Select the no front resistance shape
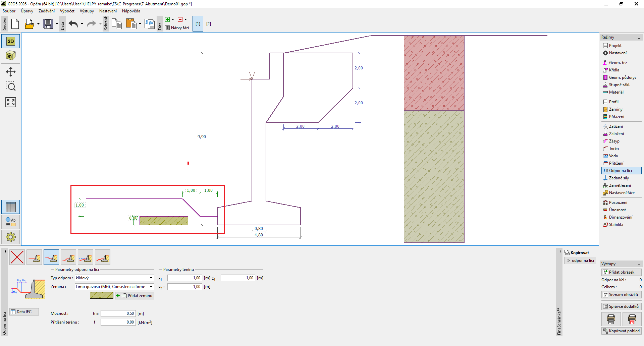The height and width of the screenshot is (346, 644). (x=17, y=257)
